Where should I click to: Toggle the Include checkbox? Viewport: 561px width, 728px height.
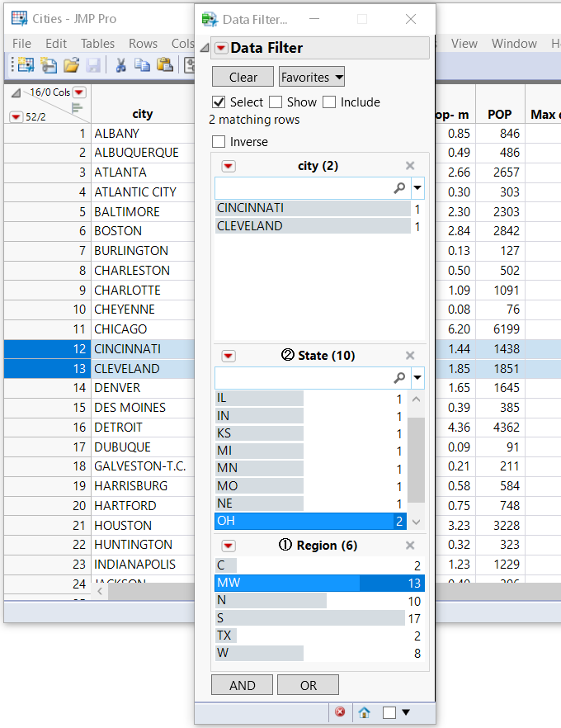coord(329,102)
